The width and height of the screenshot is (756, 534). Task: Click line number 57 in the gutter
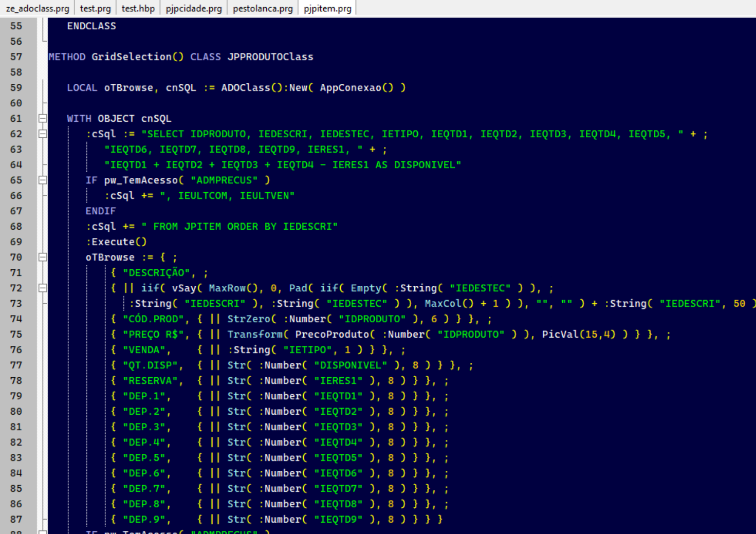(16, 57)
